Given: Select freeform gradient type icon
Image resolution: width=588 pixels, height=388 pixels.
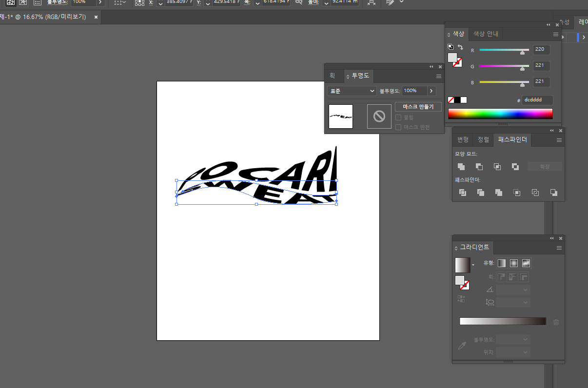Looking at the screenshot, I should [x=526, y=263].
